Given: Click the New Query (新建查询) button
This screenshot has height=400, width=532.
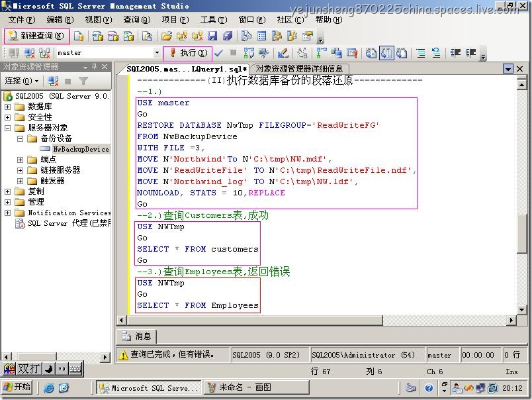Looking at the screenshot, I should click(36, 36).
